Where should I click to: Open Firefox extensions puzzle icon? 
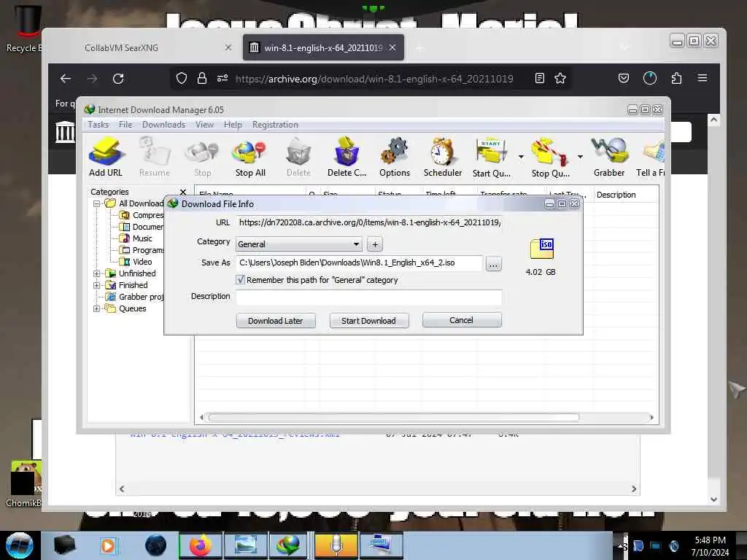coord(676,78)
